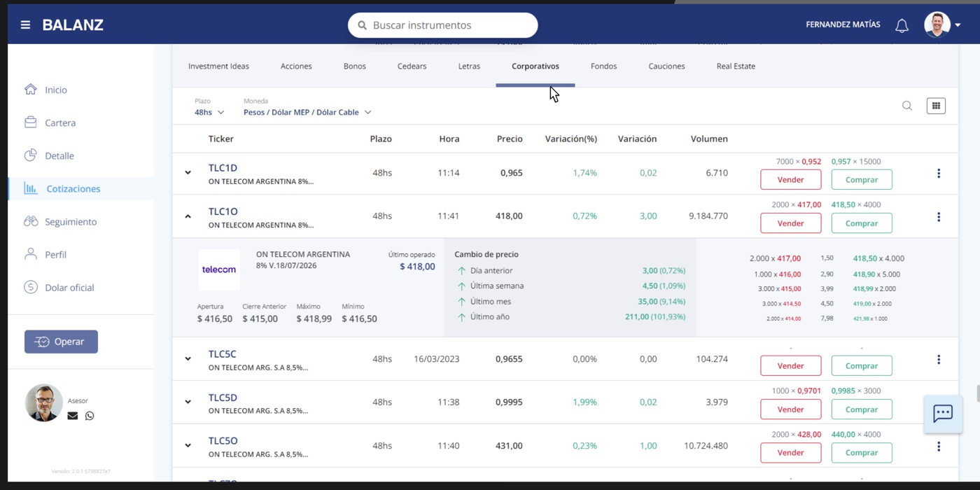Toggle the grid view icon

pyautogui.click(x=936, y=106)
